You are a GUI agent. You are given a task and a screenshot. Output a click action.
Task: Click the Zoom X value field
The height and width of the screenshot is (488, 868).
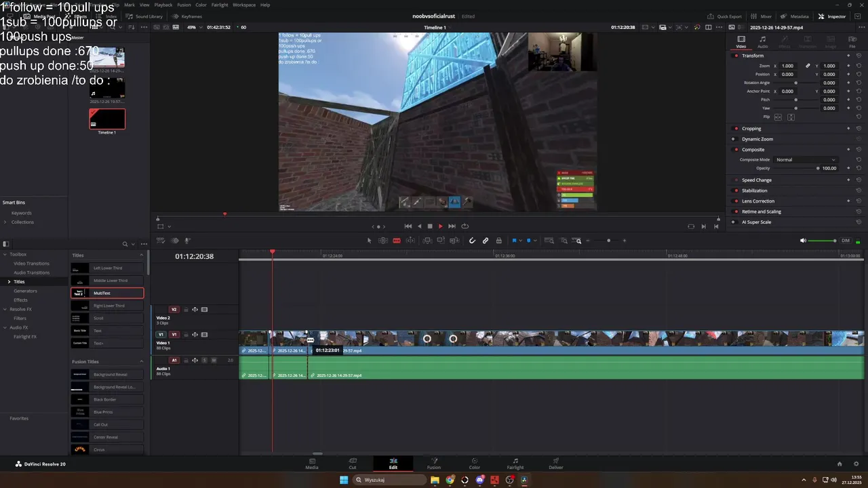click(x=788, y=66)
